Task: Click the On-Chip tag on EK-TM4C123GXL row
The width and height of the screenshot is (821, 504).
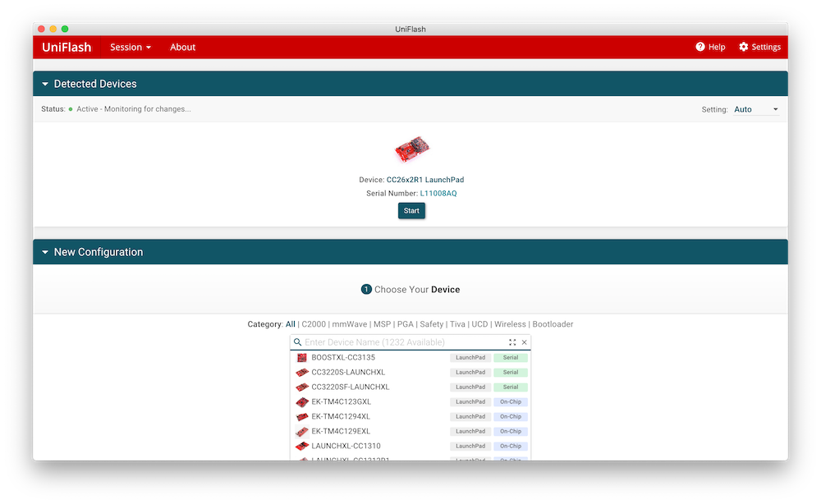Action: coord(511,402)
